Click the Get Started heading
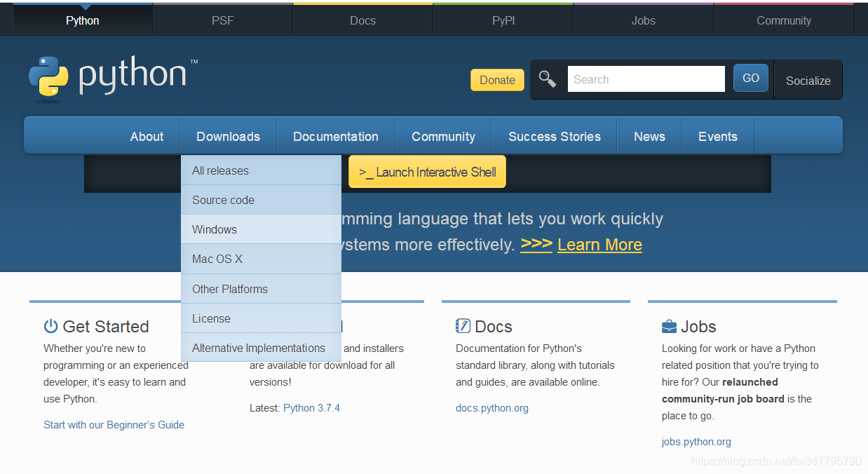Image resolution: width=868 pixels, height=474 pixels. (105, 327)
